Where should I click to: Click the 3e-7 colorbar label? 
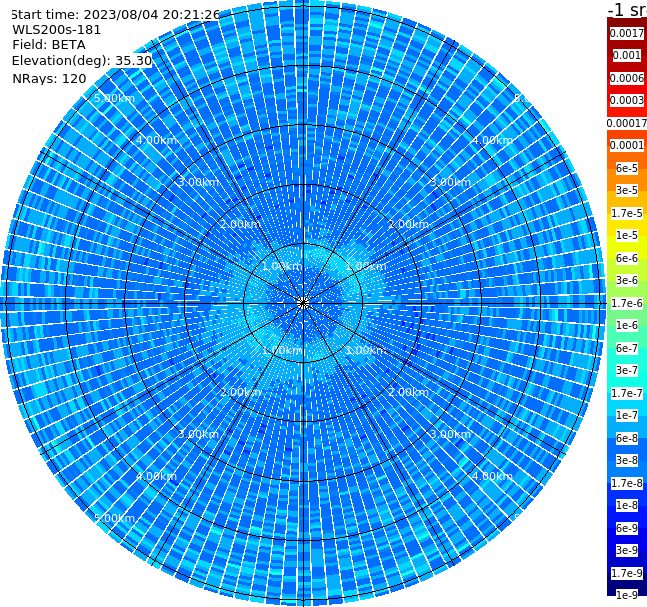click(627, 370)
